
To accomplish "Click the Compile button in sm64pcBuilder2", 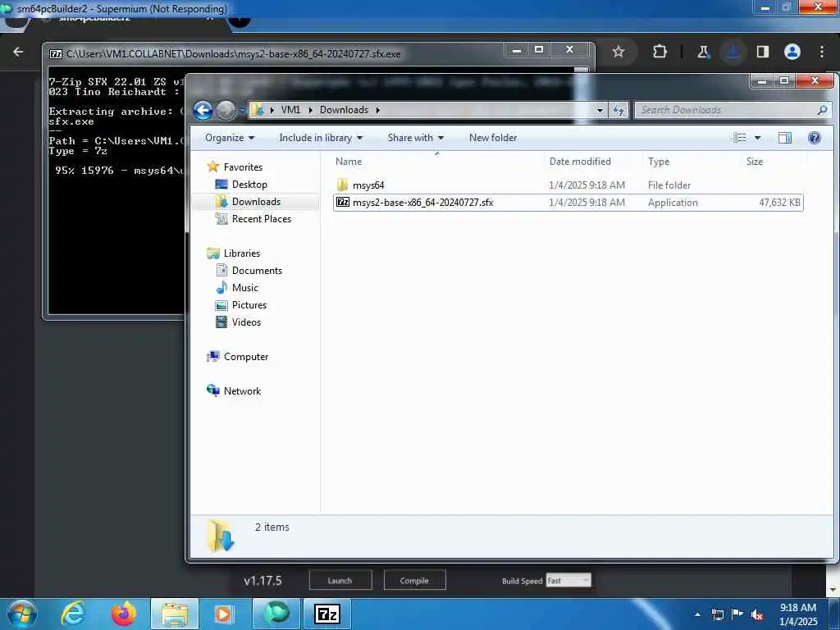I will point(414,580).
